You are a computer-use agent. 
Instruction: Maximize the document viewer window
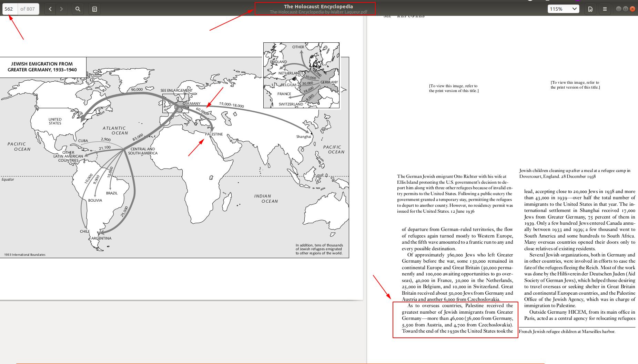pos(626,9)
